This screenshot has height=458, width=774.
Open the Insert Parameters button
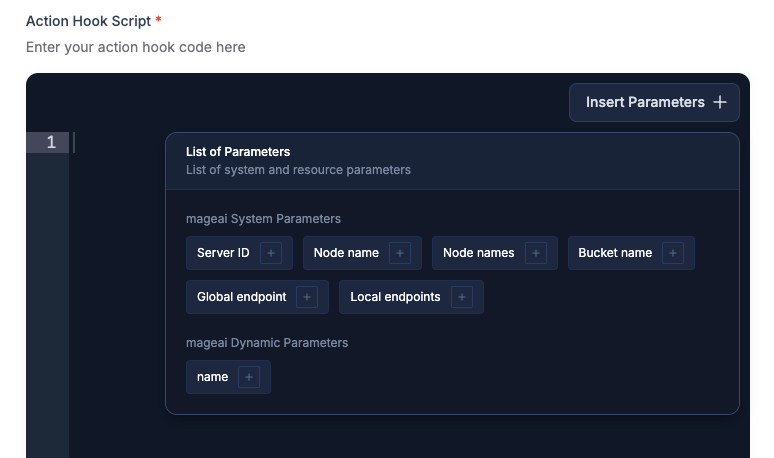(654, 102)
